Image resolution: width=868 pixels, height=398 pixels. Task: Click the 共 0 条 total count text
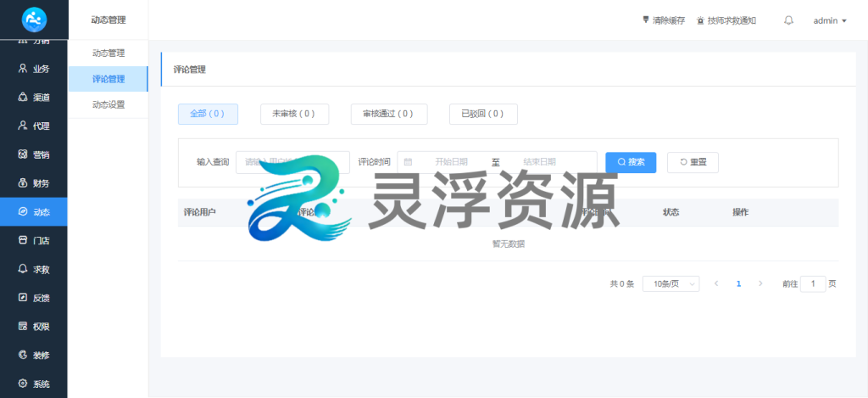click(x=621, y=283)
